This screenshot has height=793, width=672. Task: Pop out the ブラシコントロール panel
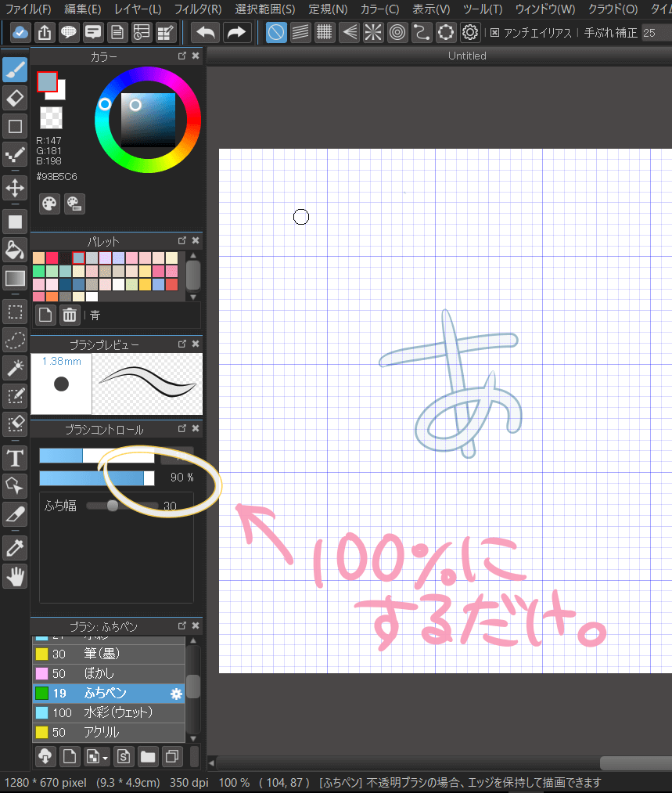(x=182, y=428)
